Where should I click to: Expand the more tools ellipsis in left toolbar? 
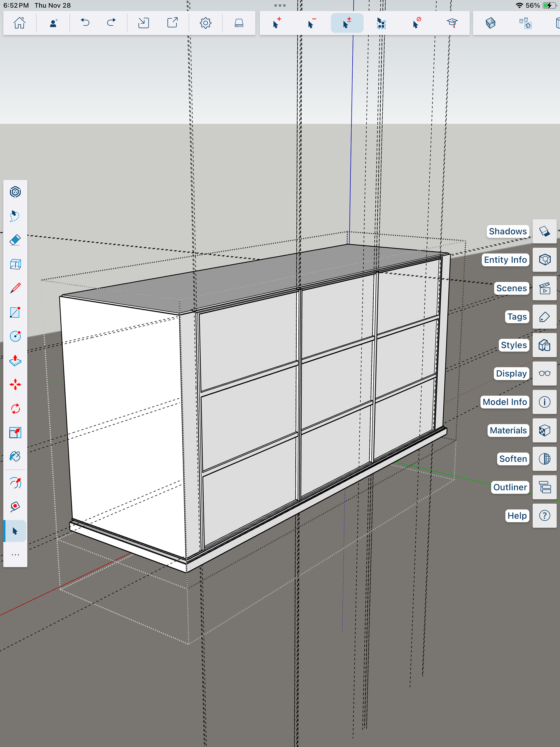[15, 555]
